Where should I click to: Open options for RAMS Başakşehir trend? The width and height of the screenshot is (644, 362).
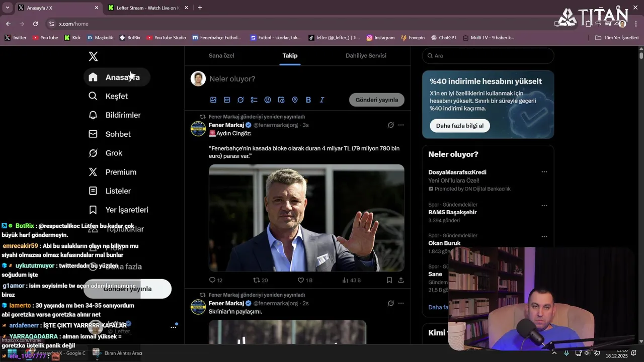(544, 206)
